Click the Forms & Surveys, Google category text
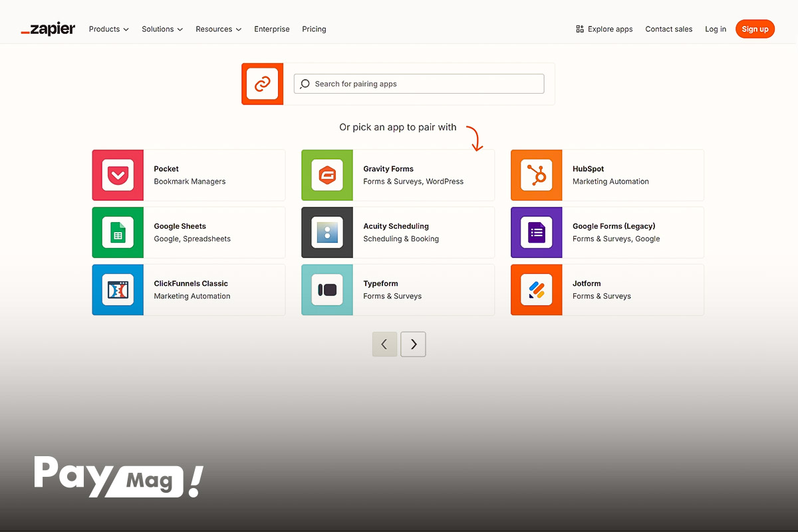Image resolution: width=798 pixels, height=532 pixels. click(616, 239)
